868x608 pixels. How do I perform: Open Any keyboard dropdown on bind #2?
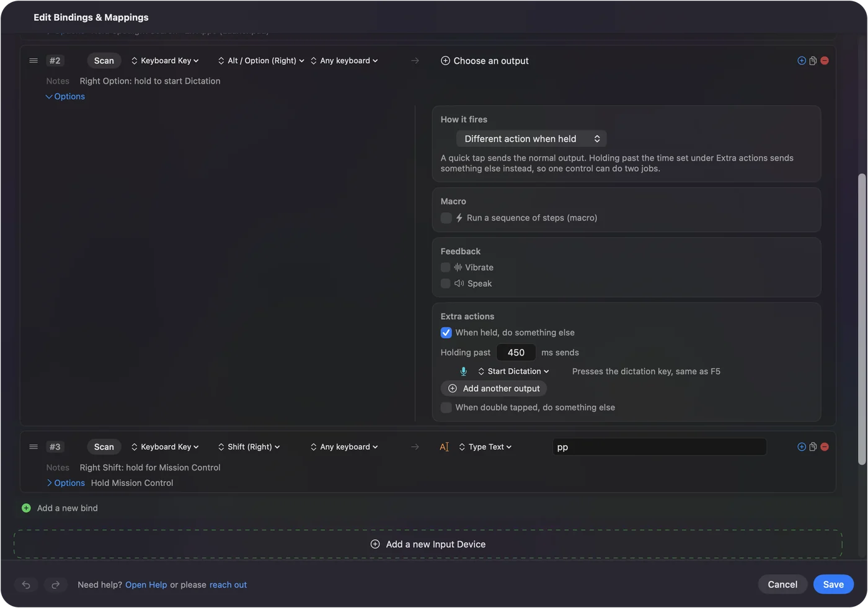pyautogui.click(x=344, y=61)
